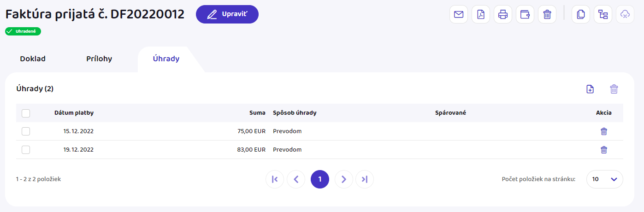Delete the 15. 12. 2022 payment row
This screenshot has width=644, height=212.
603,131
